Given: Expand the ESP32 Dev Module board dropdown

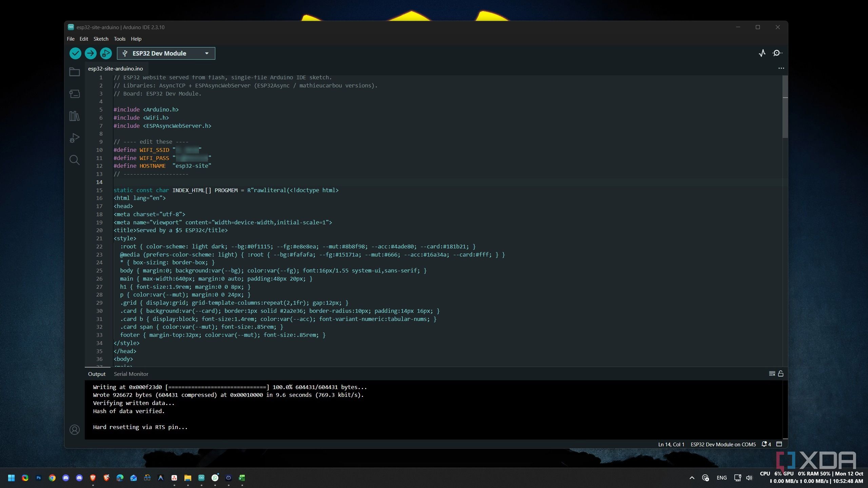Looking at the screenshot, I should coord(166,53).
